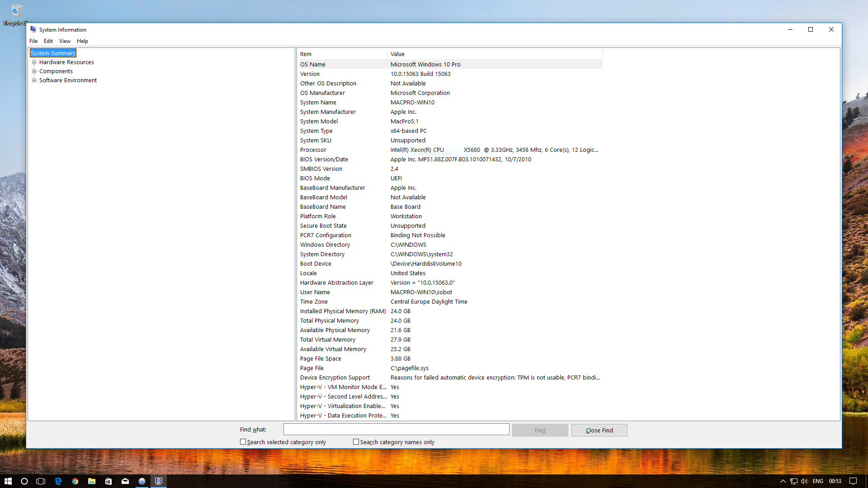
Task: Open the Mail app from taskbar
Action: [x=125, y=481]
